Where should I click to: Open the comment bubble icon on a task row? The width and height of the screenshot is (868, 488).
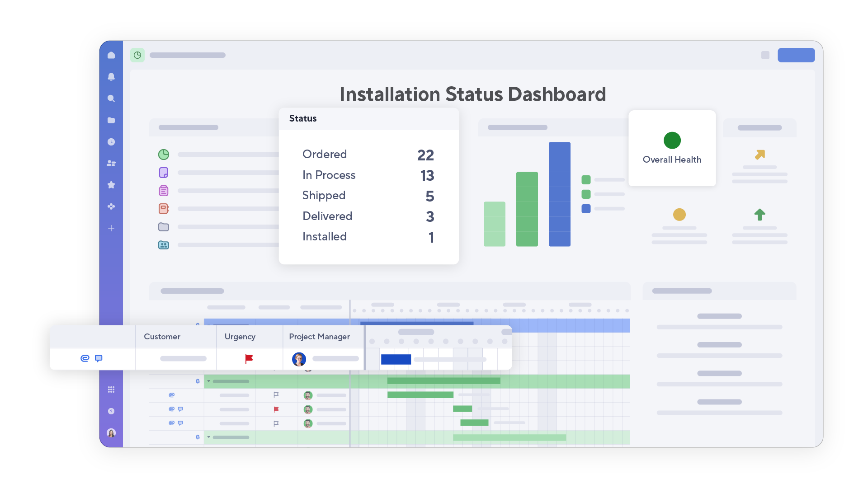99,359
